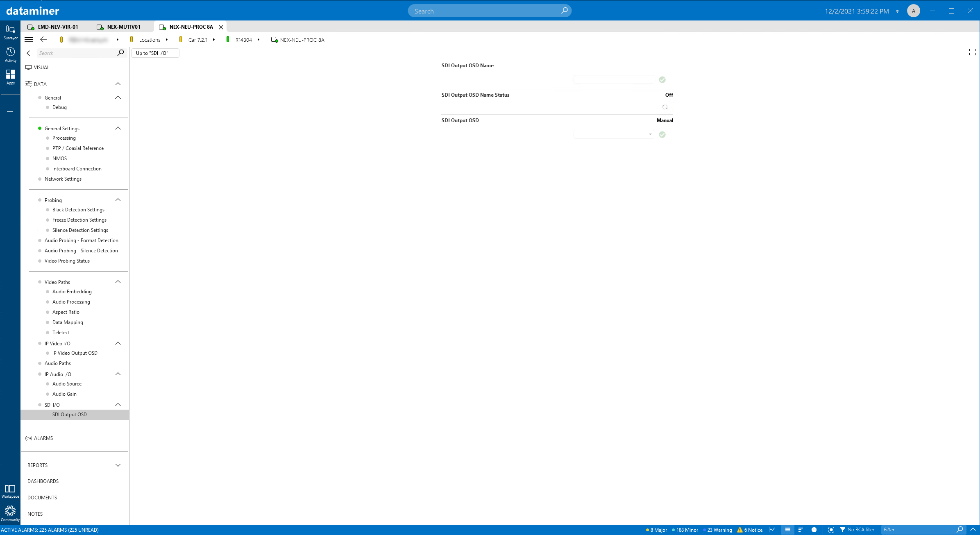Click the Car 7.2.1 breadcrumb
Viewport: 980px width, 535px height.
pos(198,40)
